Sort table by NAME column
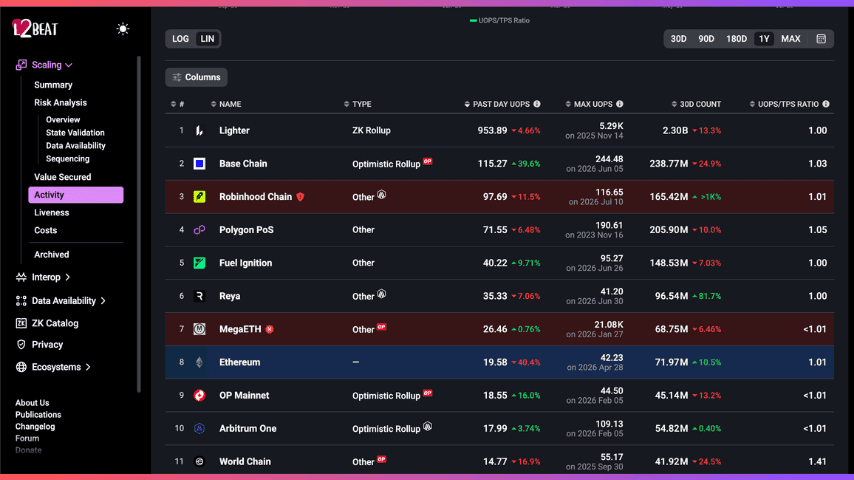Screen dimensions: 854x480 226,104
